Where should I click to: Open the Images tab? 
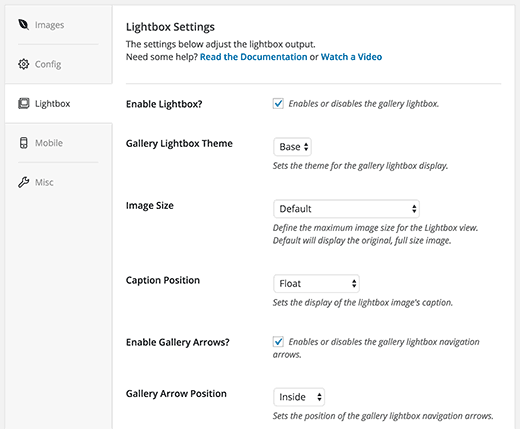[x=49, y=25]
